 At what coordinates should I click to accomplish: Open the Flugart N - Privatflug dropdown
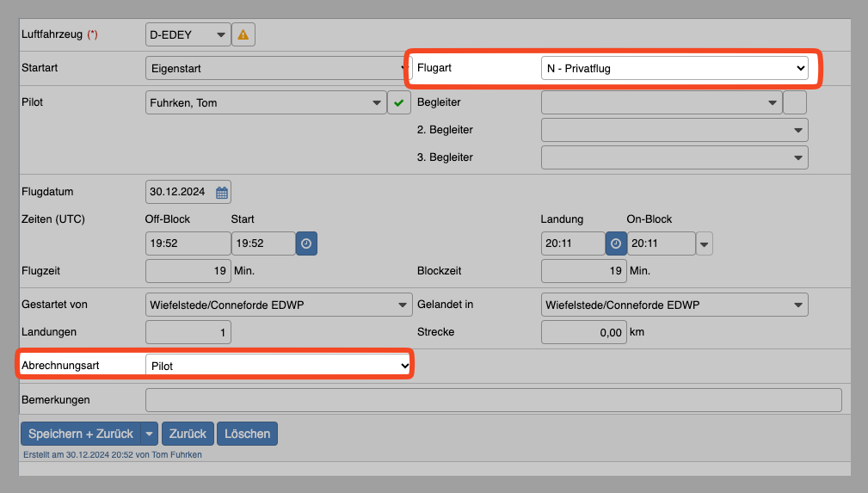(x=674, y=68)
